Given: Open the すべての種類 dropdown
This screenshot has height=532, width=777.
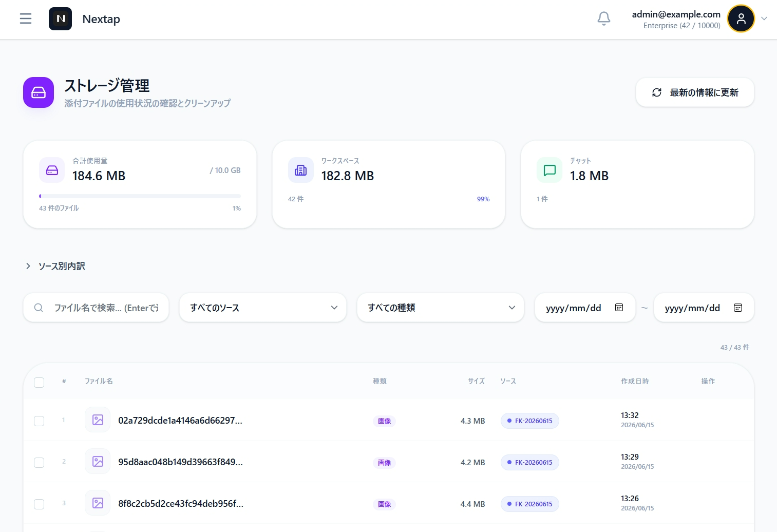Looking at the screenshot, I should click(x=441, y=308).
